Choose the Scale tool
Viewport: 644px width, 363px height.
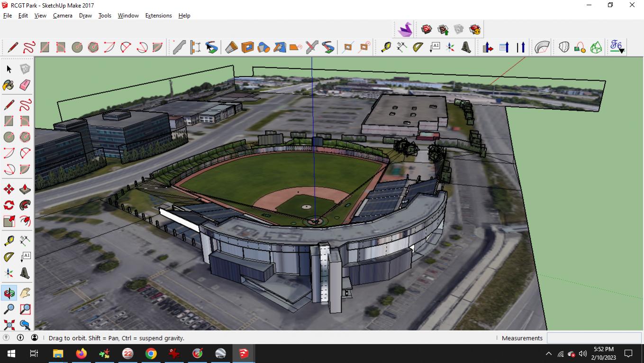click(x=9, y=221)
